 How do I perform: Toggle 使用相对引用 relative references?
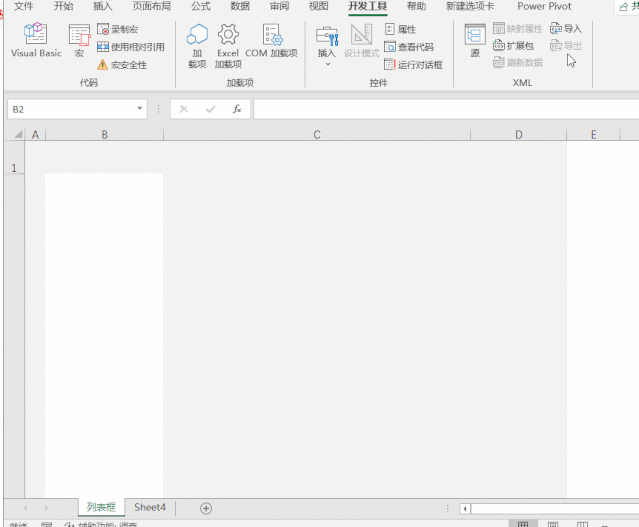(131, 47)
